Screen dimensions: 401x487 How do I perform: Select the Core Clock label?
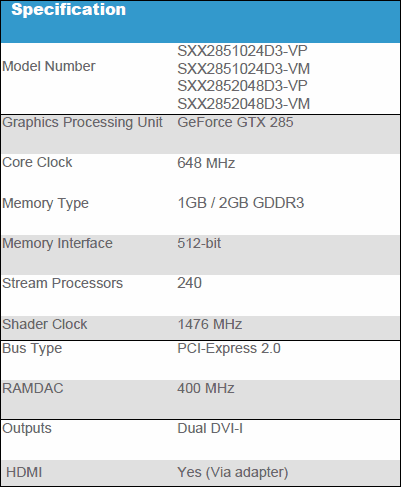coord(37,162)
